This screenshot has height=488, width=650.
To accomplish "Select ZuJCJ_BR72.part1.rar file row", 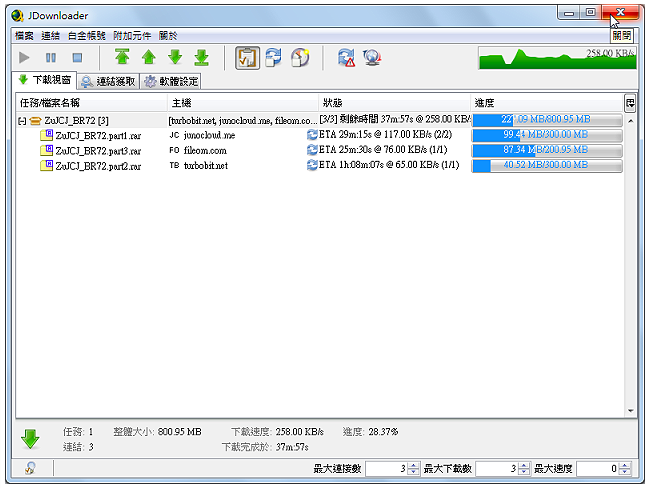I will pyautogui.click(x=319, y=135).
